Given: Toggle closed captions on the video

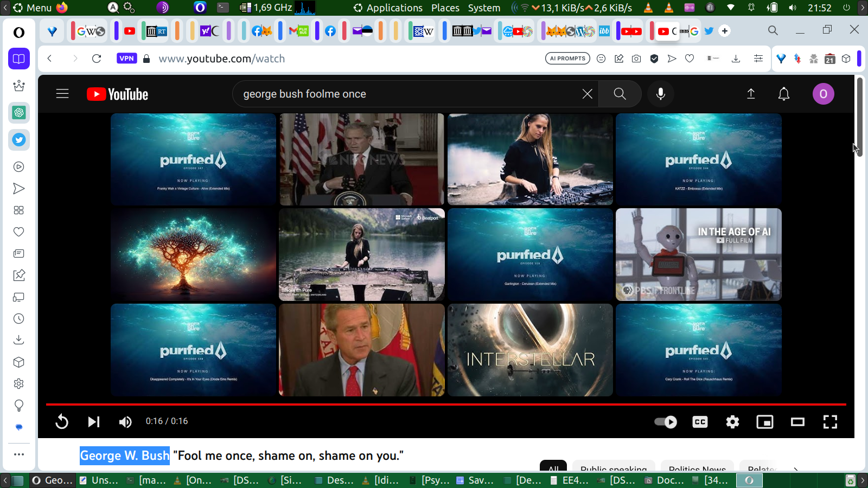Looking at the screenshot, I should 700,421.
